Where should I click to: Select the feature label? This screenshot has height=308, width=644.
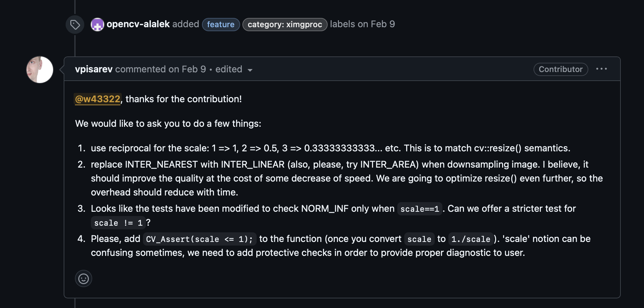(221, 25)
